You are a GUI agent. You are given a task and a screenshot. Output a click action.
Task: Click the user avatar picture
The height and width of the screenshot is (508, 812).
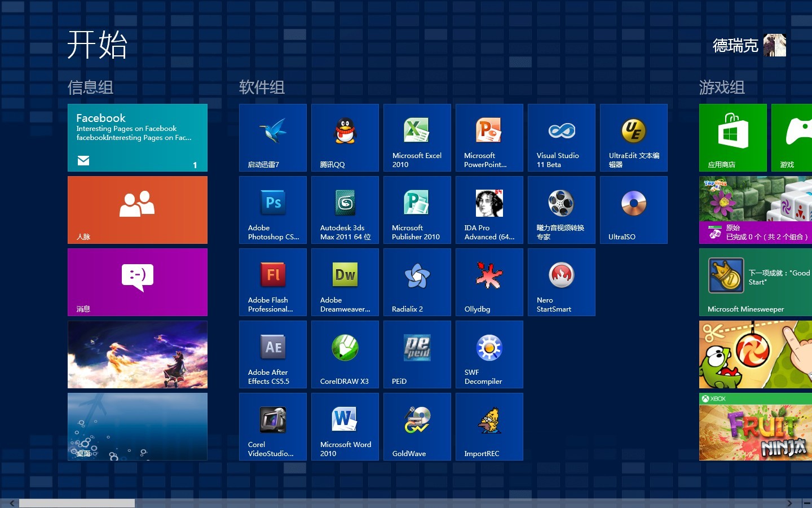click(775, 45)
